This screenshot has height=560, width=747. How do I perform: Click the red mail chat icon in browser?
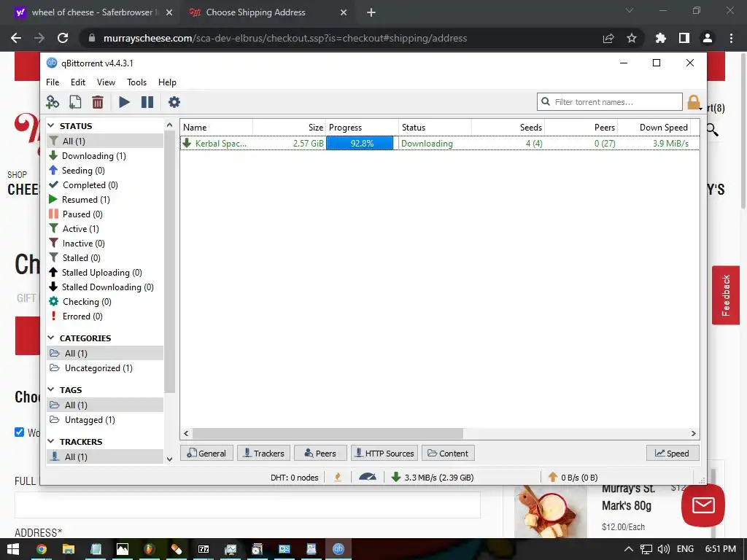[x=703, y=505]
